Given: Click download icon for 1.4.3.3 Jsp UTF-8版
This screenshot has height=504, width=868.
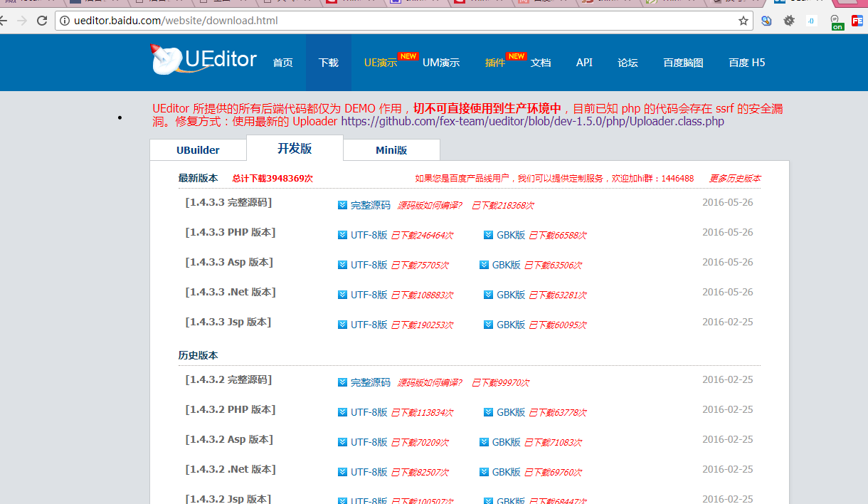Looking at the screenshot, I should [343, 325].
